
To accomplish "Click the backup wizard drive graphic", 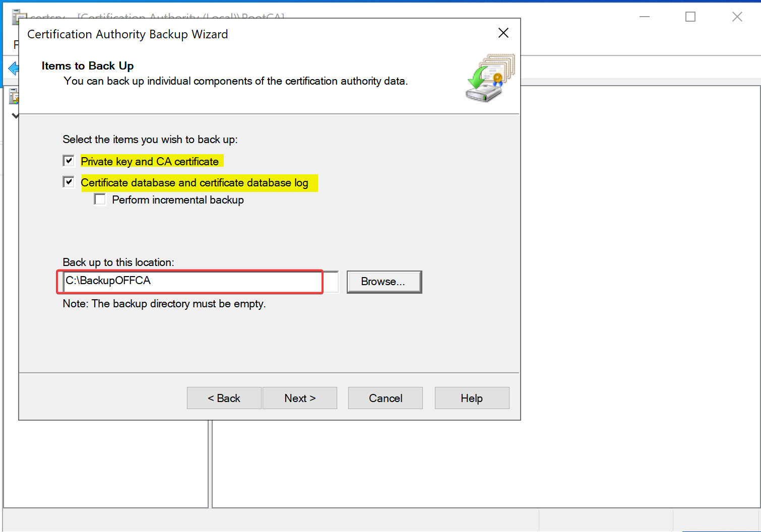I will tap(490, 79).
